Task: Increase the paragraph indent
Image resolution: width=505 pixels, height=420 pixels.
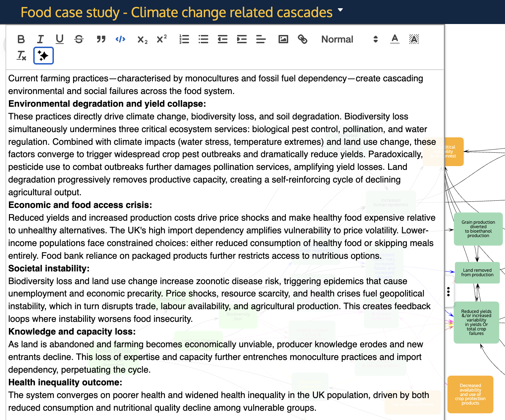Action: pos(242,39)
